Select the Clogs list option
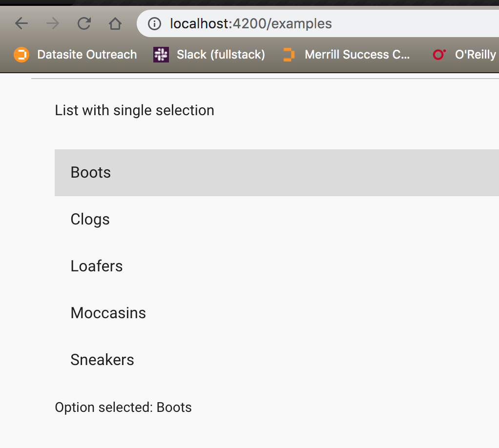 click(x=277, y=220)
